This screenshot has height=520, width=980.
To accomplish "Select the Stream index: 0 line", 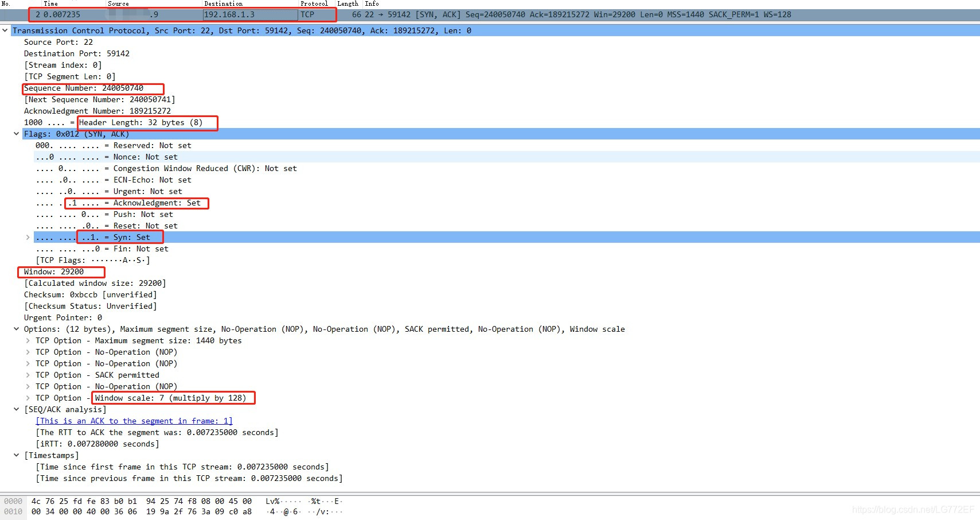I will (63, 65).
